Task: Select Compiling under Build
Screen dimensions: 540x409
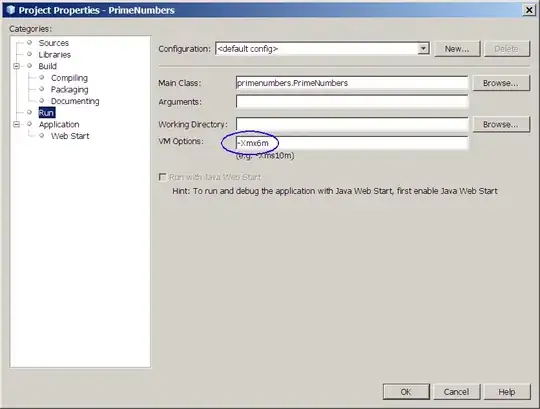Action: click(69, 78)
